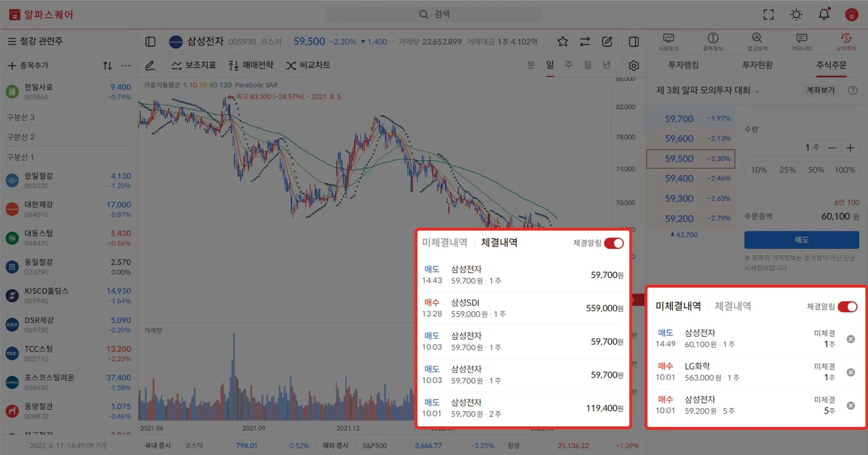Open watchlist more options ellipsis
Screen dimensions: 868x455
[126, 65]
